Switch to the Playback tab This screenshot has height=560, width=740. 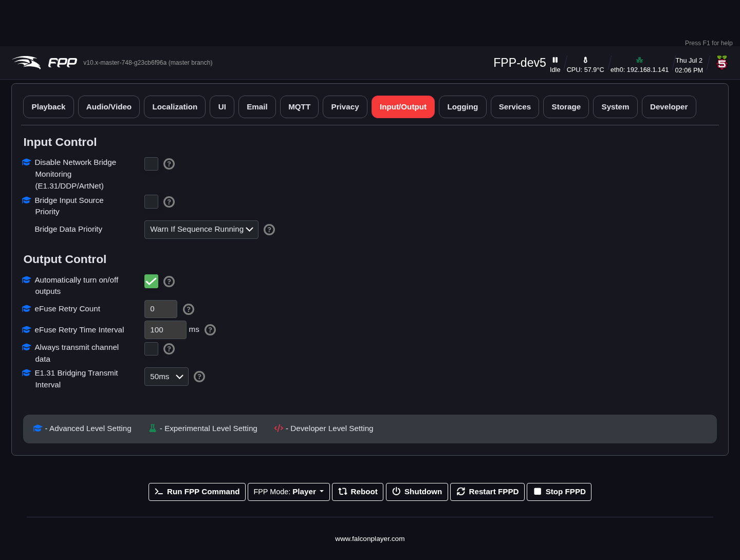(x=48, y=107)
